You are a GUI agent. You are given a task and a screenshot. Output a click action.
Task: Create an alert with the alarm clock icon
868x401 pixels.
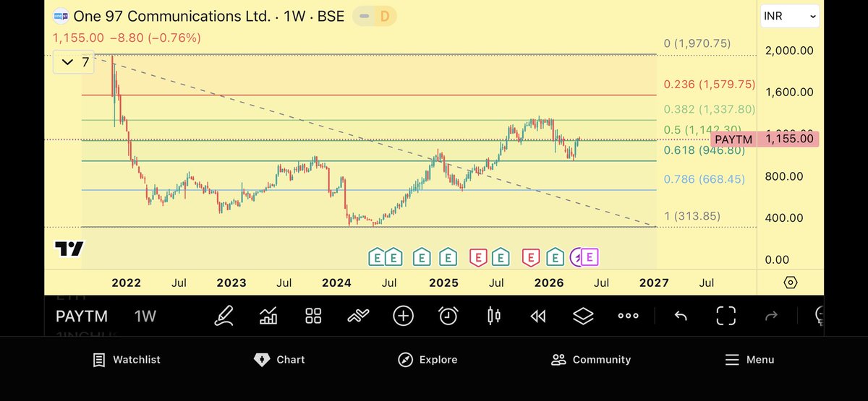[448, 316]
